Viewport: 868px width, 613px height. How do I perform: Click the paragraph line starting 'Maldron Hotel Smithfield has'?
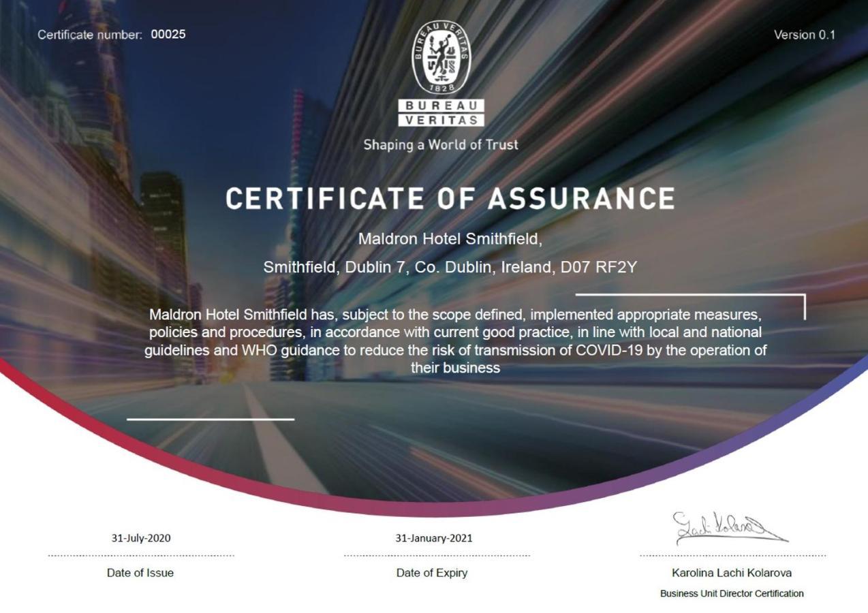455,315
